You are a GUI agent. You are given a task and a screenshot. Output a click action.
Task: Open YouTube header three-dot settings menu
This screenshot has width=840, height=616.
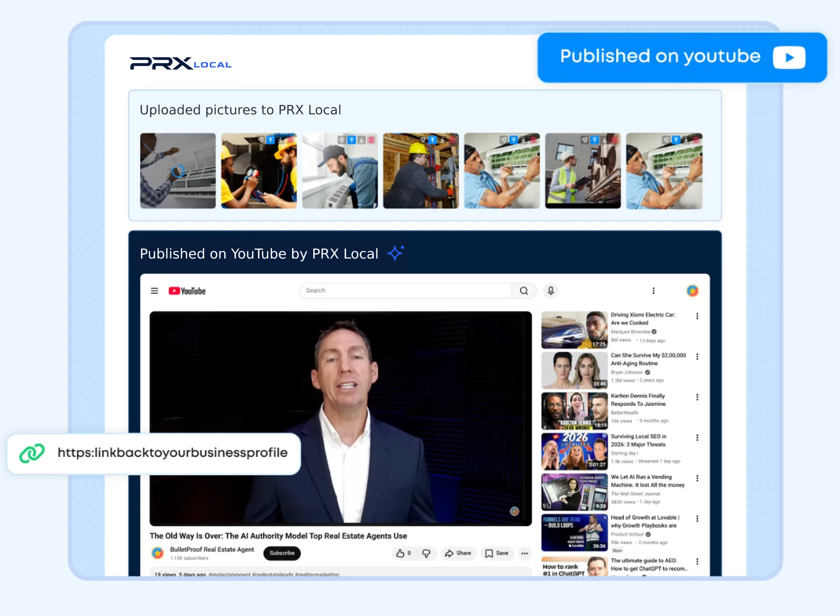[x=653, y=291]
